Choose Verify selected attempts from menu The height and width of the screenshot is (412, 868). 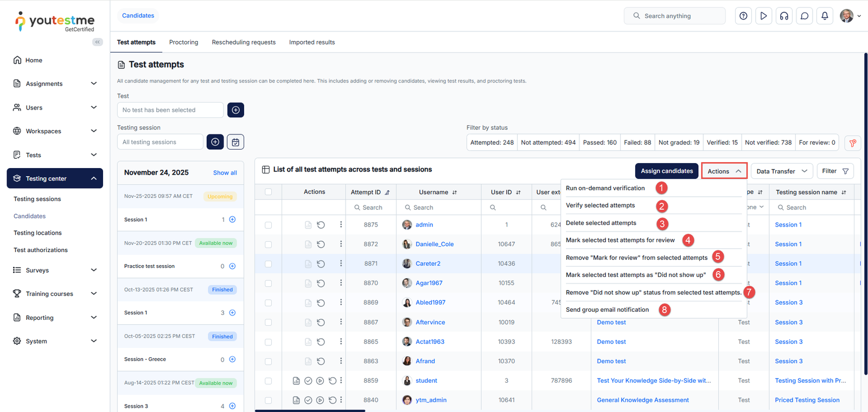600,205
